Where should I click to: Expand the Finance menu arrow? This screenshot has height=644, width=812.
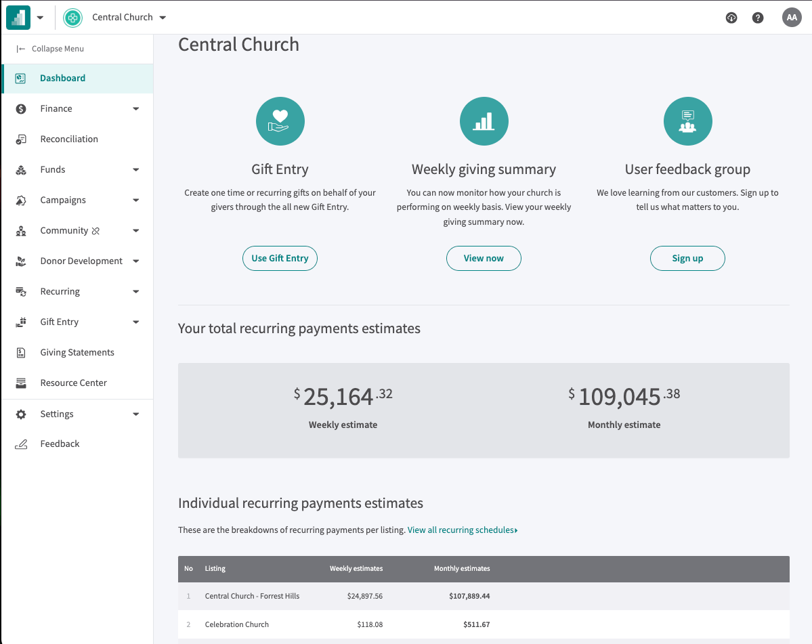[135, 108]
